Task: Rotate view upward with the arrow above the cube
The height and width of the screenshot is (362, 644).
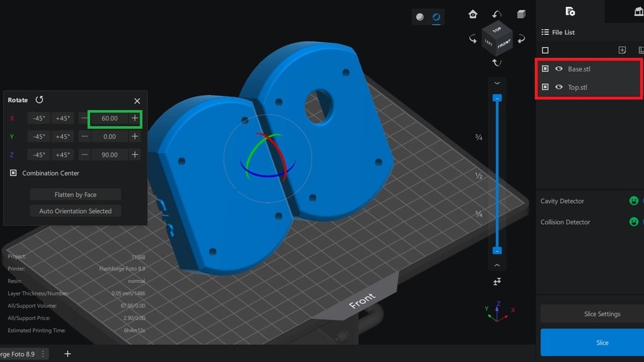Action: 497,14
